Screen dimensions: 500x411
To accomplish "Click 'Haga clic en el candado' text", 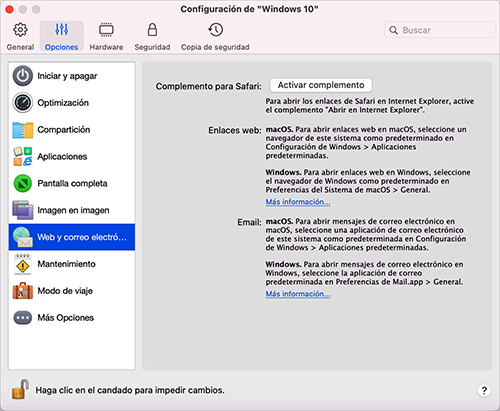I will 130,390.
